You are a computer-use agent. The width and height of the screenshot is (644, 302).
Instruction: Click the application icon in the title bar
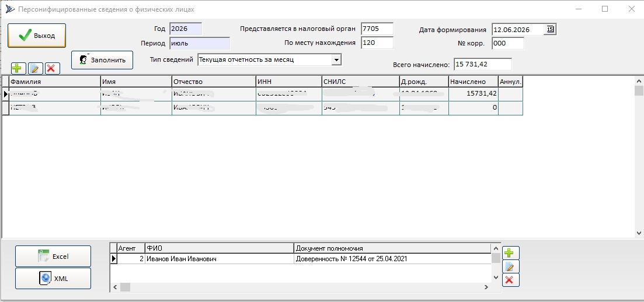(x=9, y=9)
